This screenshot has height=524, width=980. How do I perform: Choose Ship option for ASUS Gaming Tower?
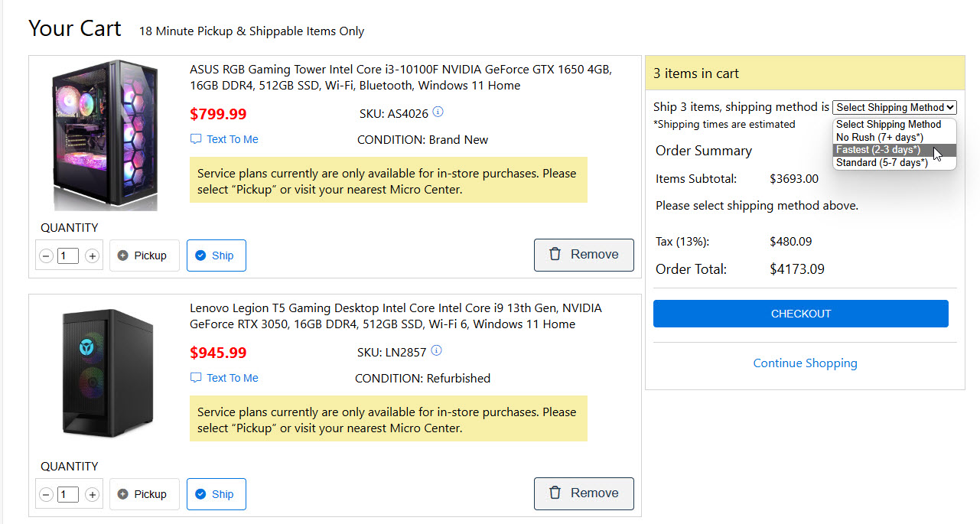tap(216, 255)
